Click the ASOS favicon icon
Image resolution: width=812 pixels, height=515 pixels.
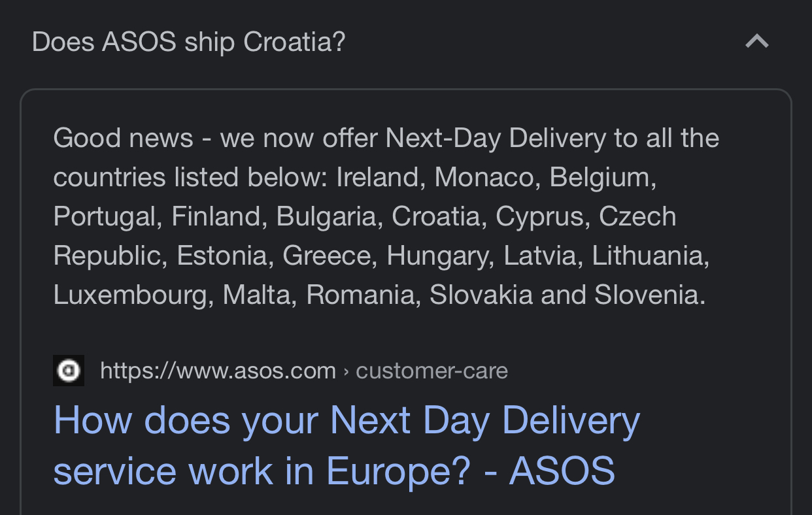pyautogui.click(x=69, y=371)
